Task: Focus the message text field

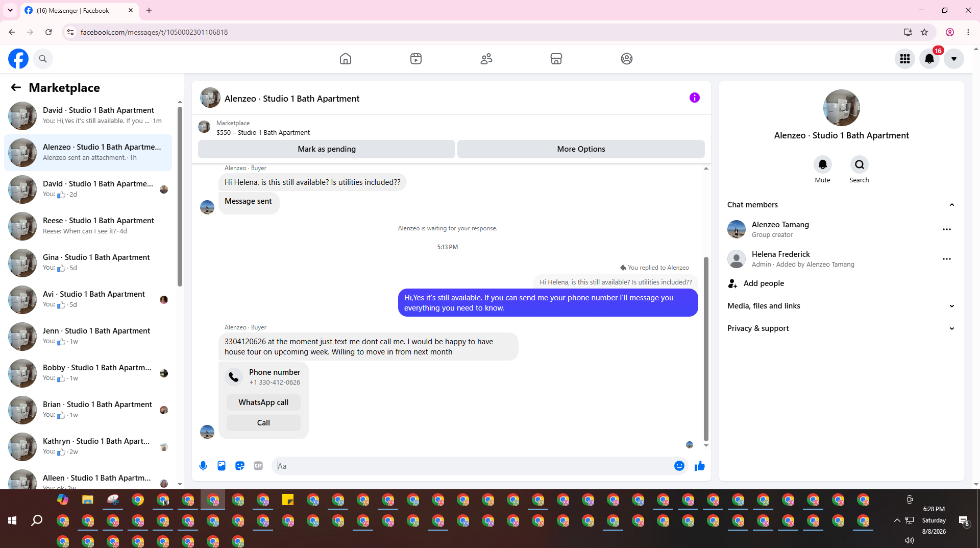Action: [x=474, y=466]
